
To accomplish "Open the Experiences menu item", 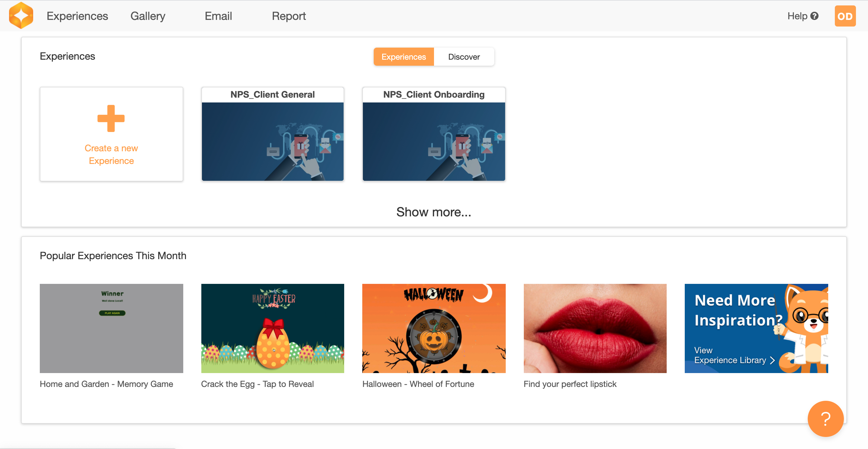I will pos(77,16).
